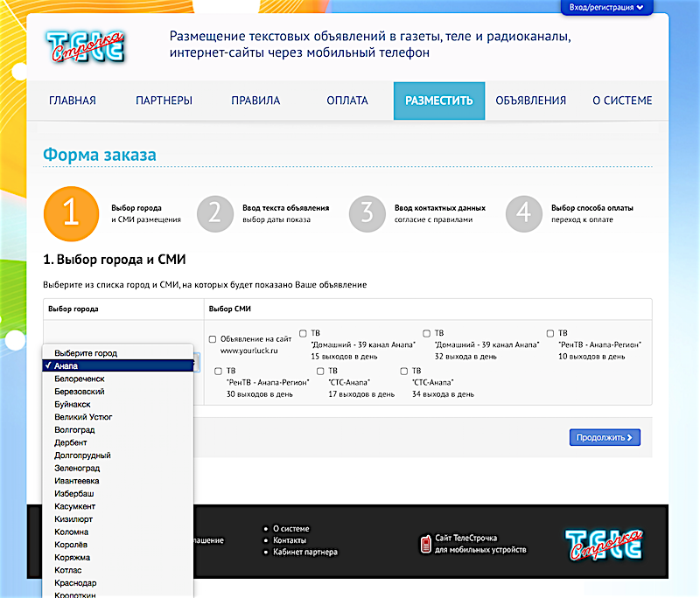This screenshot has width=700, height=598.
Task: Select Дербент city option
Action: coord(118,442)
